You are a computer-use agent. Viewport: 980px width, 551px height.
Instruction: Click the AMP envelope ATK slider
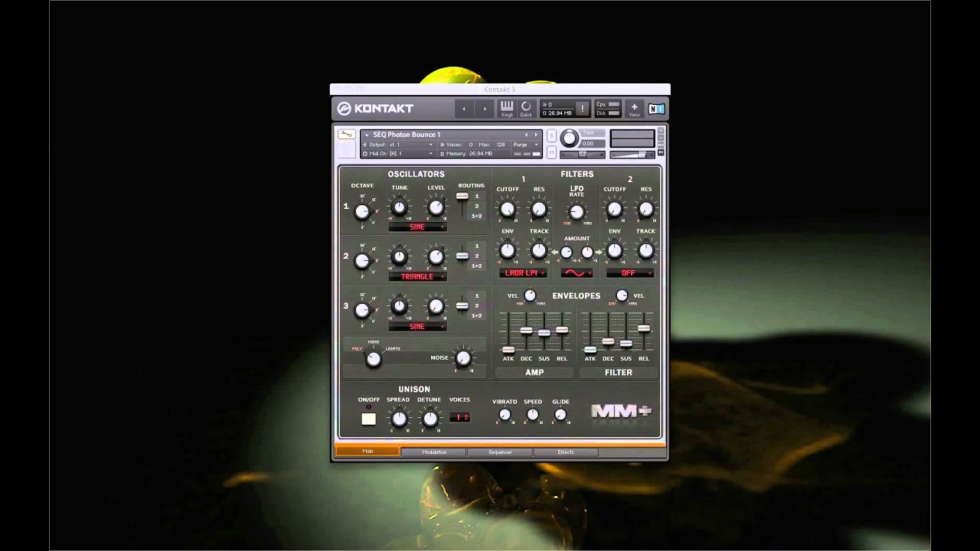coord(508,350)
